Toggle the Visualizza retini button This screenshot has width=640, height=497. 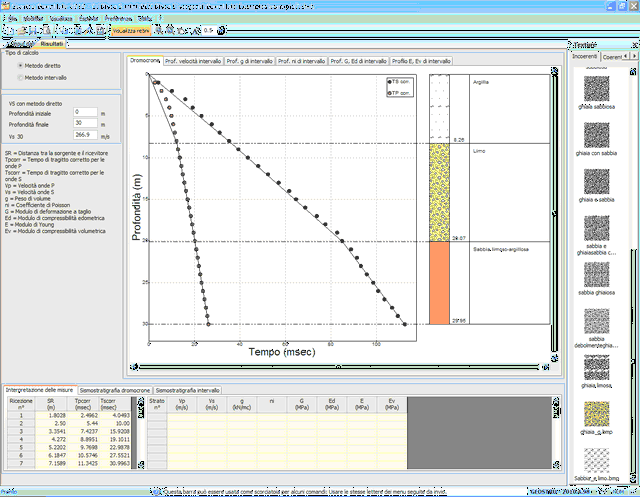(131, 31)
